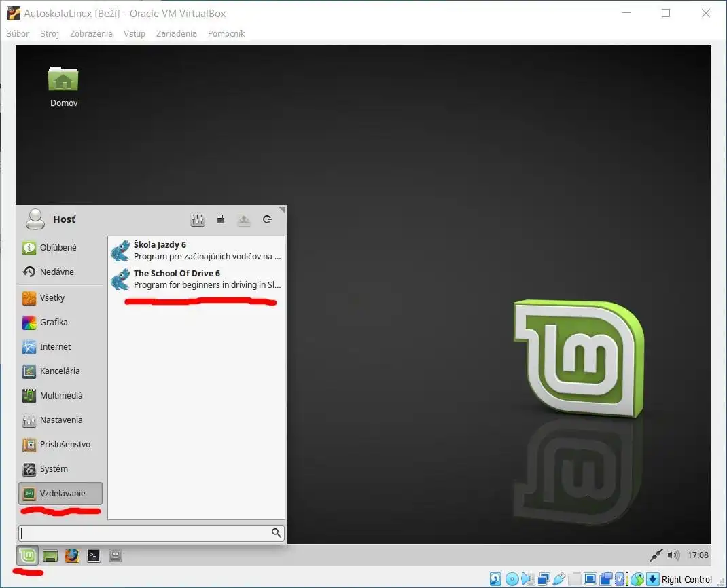Click the volume speaker icon in the tray
The image size is (727, 588).
(673, 555)
